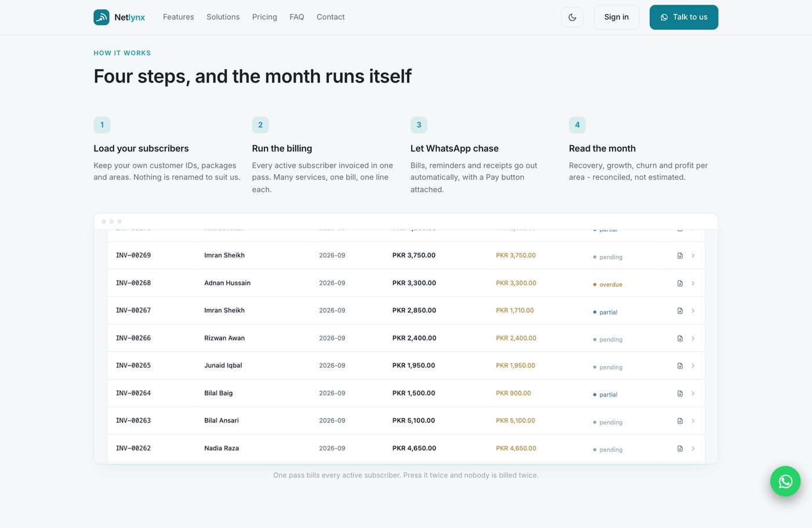Open document icon for INV-00268
This screenshot has height=528, width=812.
pyautogui.click(x=680, y=283)
